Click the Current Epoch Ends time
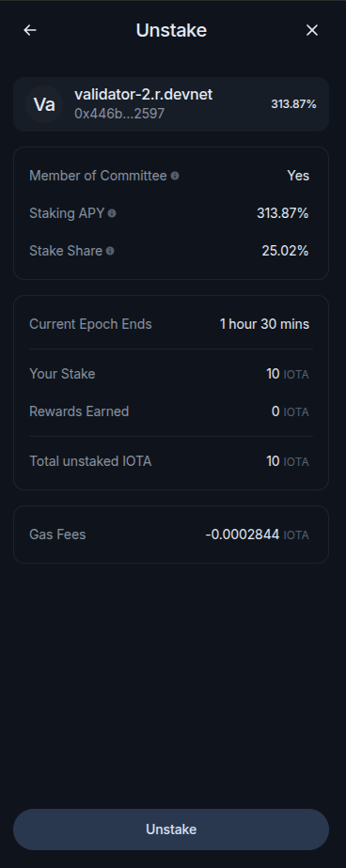Screen dimensions: 346x868 point(264,324)
